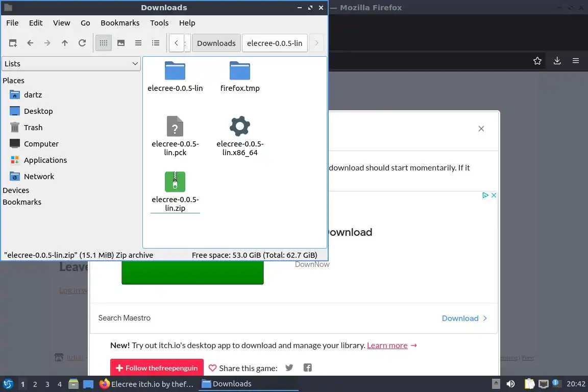This screenshot has height=392, width=588.
Task: Click update notifier tray icon
Action: (x=557, y=383)
